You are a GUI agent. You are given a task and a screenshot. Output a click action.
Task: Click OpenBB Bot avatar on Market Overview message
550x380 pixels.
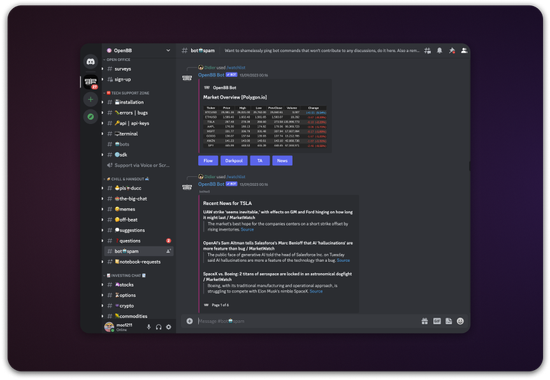(x=187, y=78)
